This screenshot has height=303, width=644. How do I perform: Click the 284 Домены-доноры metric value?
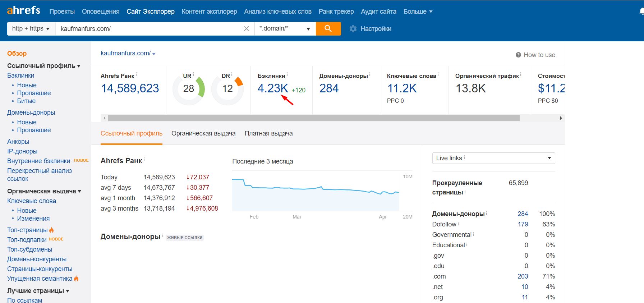(329, 88)
